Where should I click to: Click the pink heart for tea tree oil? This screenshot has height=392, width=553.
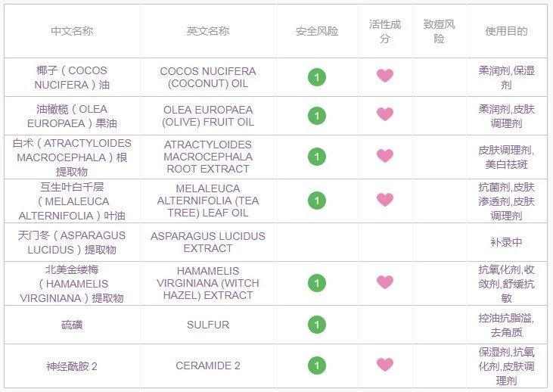coord(385,201)
